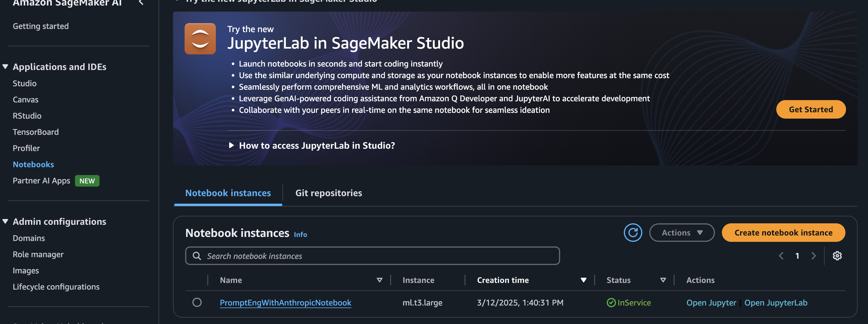
Task: Click the refresh notebook instances icon
Action: click(632, 233)
